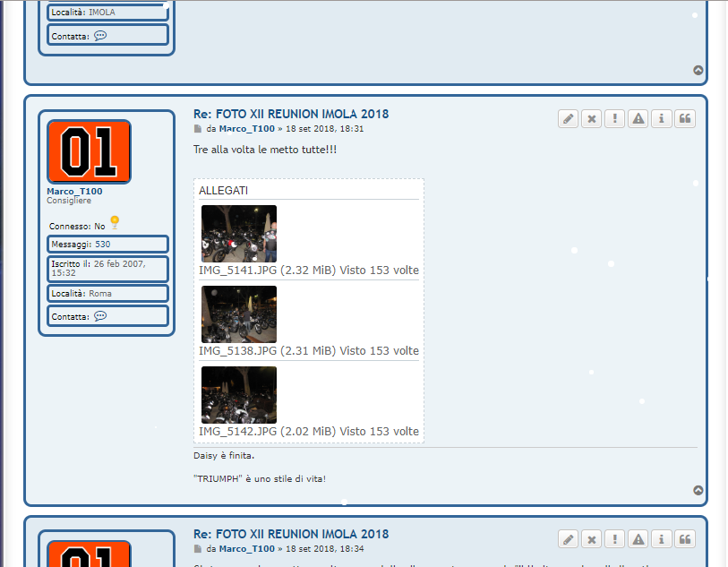Delete the 18:34 post via X icon
728x567 pixels.
click(592, 539)
